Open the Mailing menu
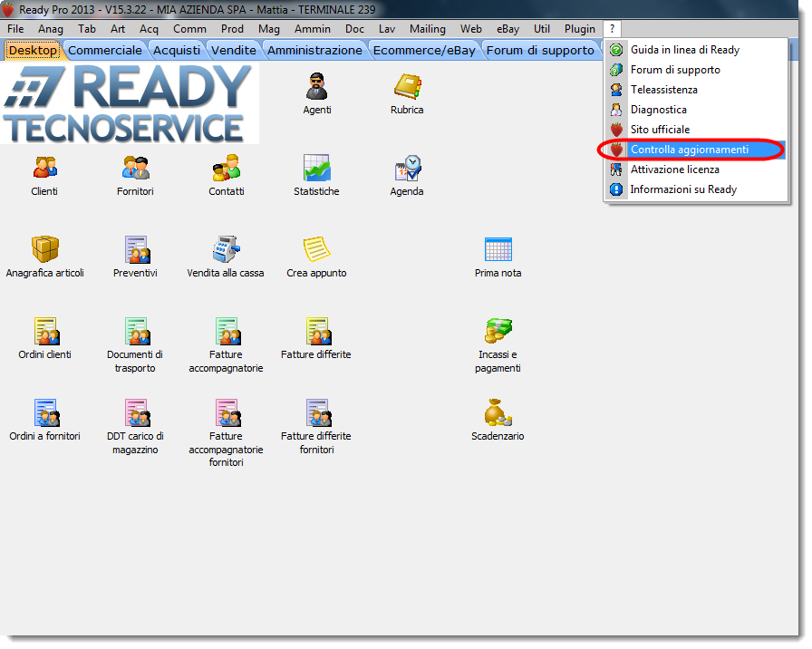Viewport: 812px width, 649px height. click(427, 29)
